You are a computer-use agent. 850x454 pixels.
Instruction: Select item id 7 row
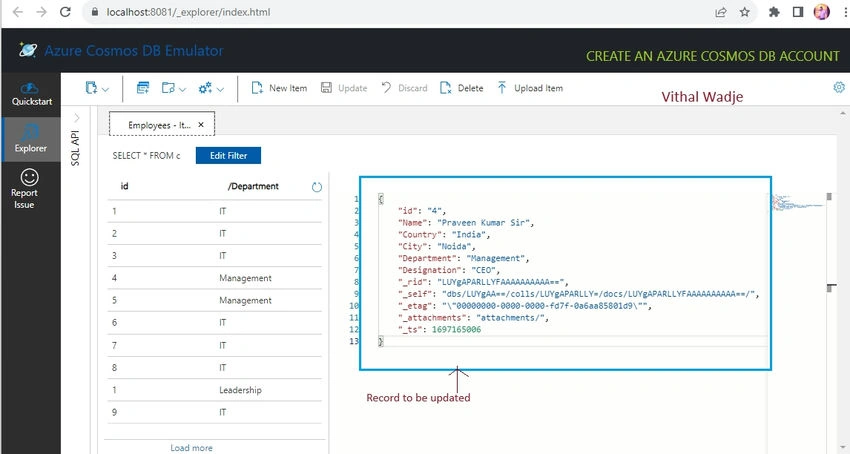(x=215, y=345)
